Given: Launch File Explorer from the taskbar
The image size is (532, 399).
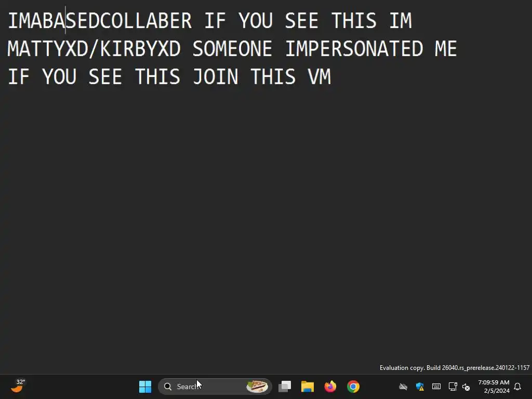Looking at the screenshot, I should tap(308, 387).
